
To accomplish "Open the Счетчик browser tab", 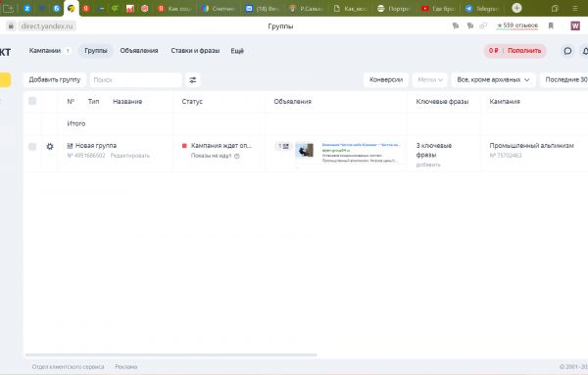I will pos(219,8).
